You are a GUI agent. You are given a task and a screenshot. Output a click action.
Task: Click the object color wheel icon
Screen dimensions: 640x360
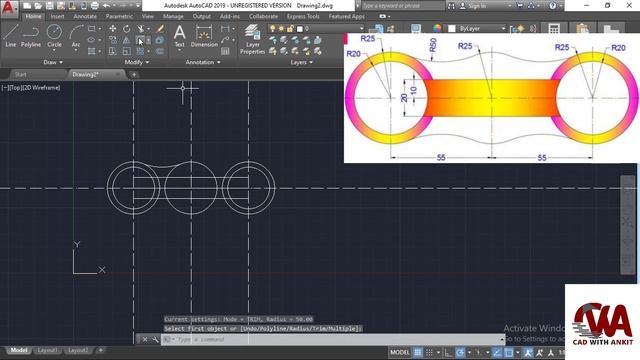(437, 29)
